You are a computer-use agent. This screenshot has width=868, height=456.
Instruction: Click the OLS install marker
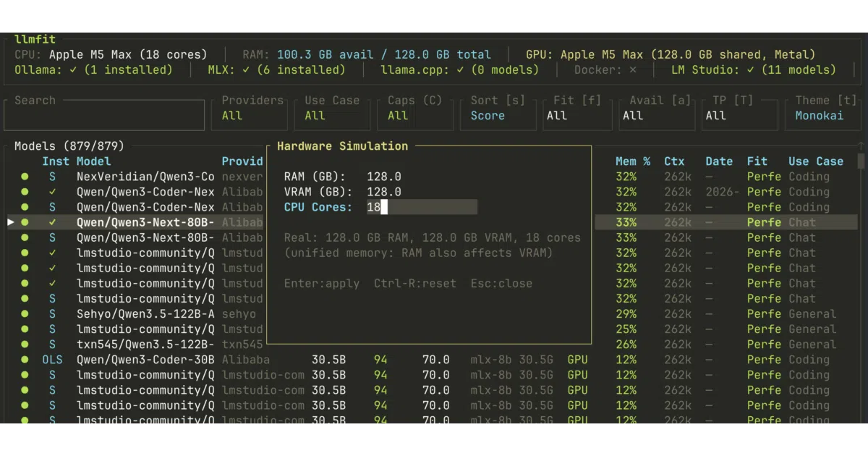pos(52,359)
